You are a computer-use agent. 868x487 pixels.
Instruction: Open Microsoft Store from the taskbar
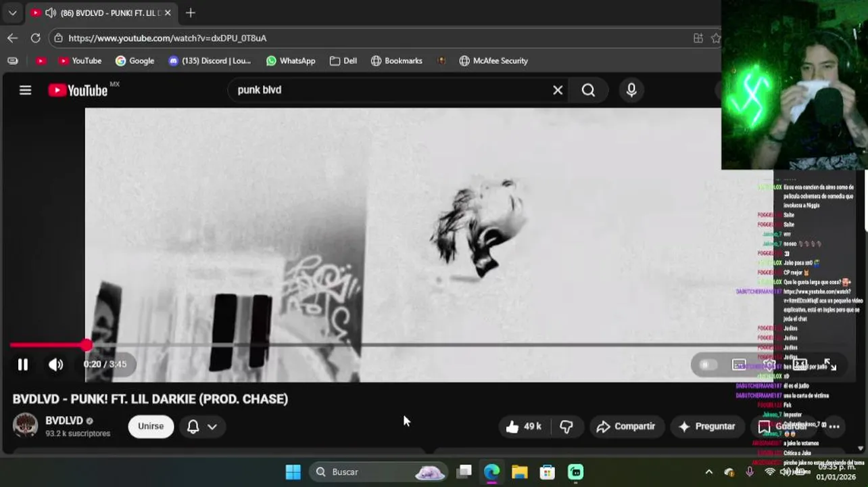tap(548, 471)
